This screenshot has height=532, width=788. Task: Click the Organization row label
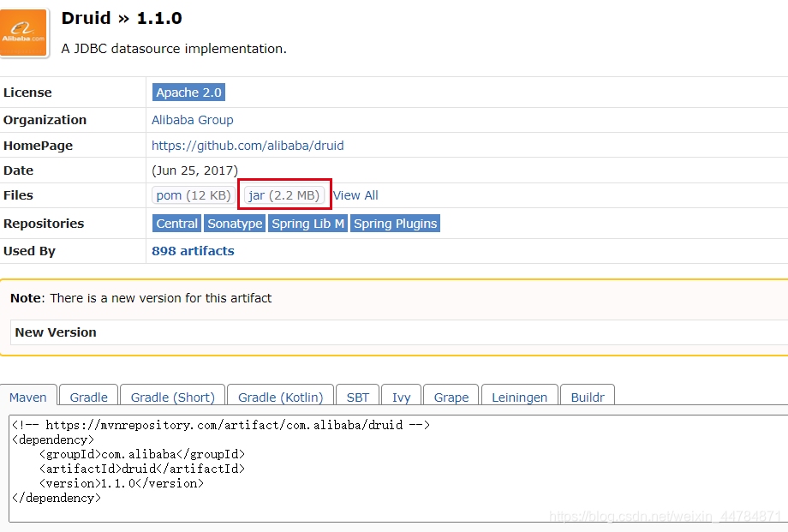pos(45,120)
